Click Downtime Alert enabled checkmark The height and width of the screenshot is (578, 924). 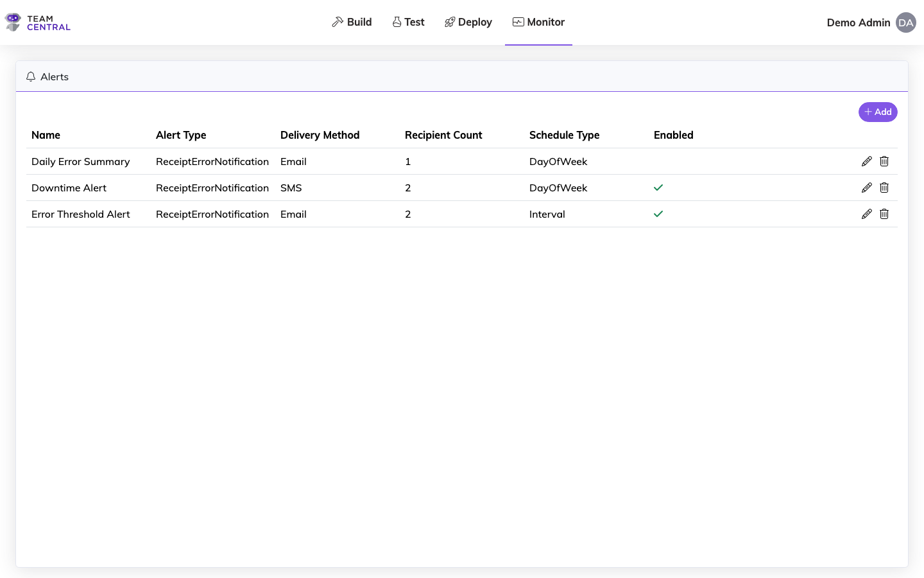(658, 188)
